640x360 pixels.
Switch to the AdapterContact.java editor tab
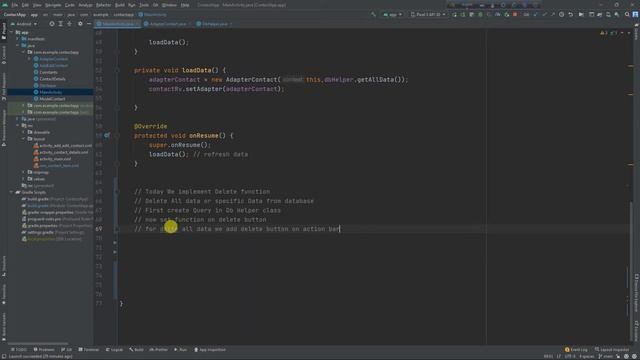tap(167, 24)
